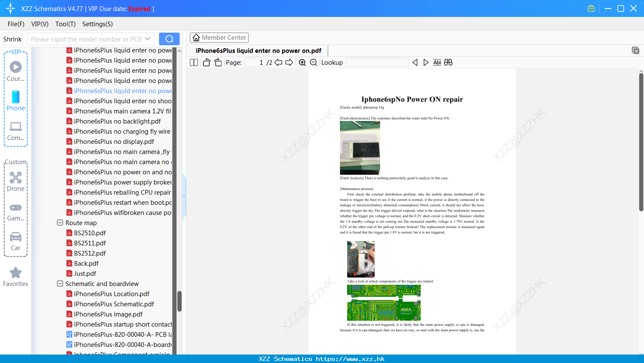Click the PDF icon beside BS2510.pdf

[x=69, y=233]
